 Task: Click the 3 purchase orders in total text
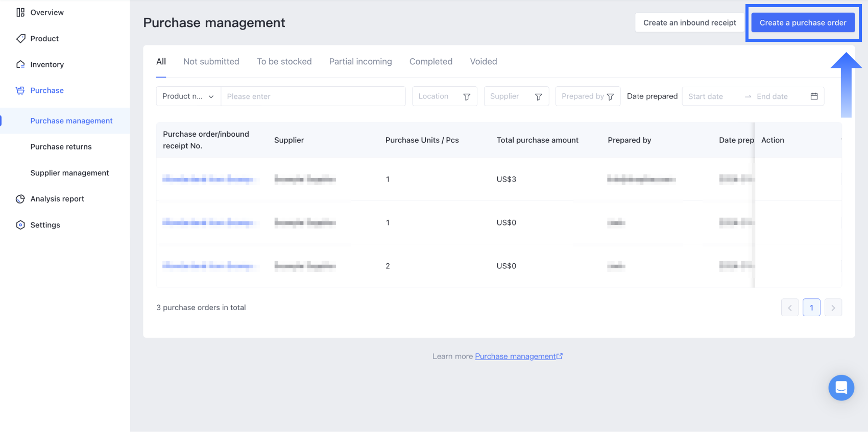[201, 308]
